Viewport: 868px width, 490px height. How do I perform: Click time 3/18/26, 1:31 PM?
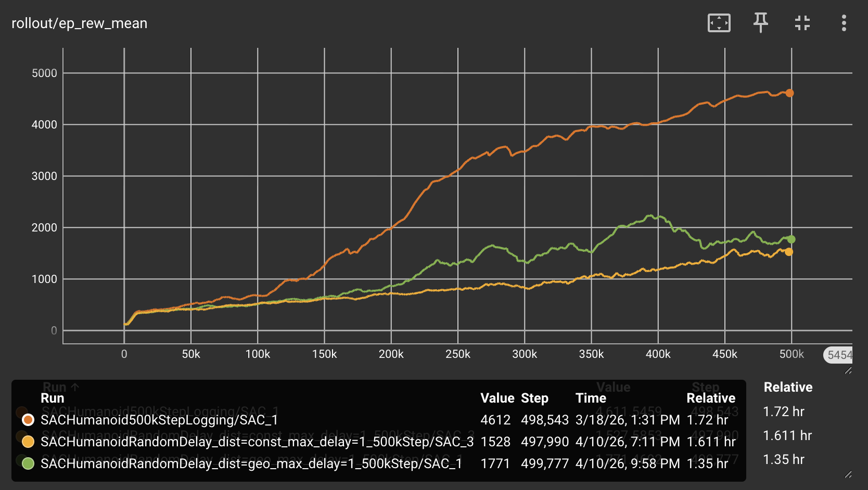[x=628, y=420]
